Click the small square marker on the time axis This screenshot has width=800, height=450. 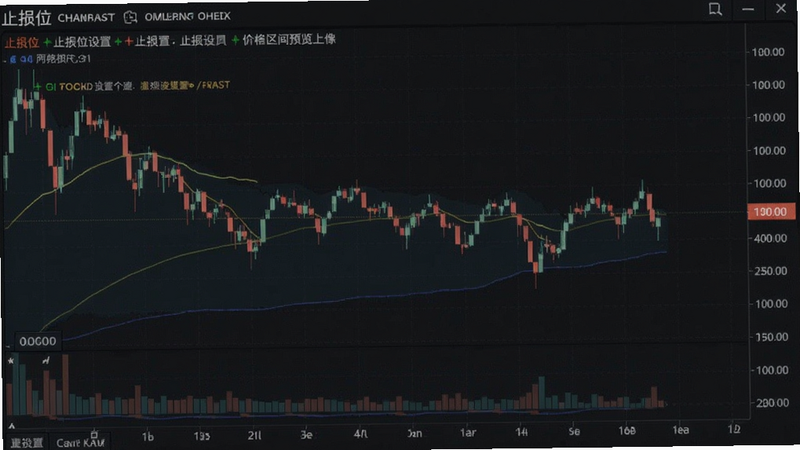[94, 435]
